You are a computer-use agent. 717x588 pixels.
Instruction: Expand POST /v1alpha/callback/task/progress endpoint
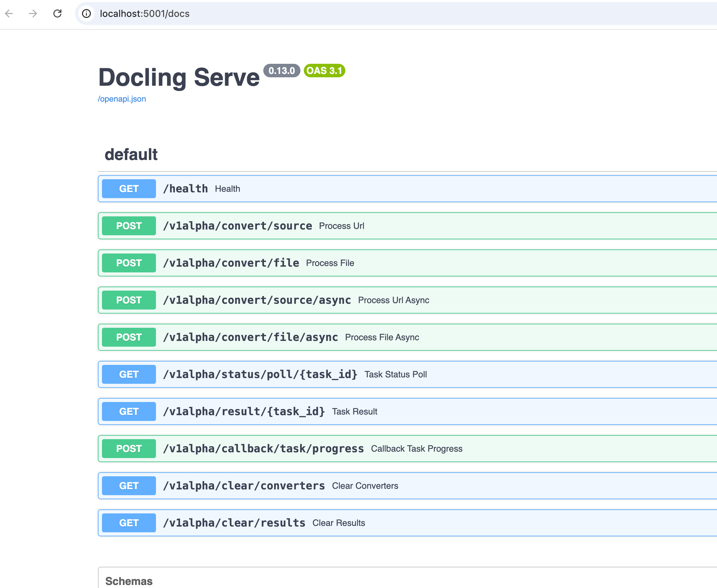click(407, 449)
